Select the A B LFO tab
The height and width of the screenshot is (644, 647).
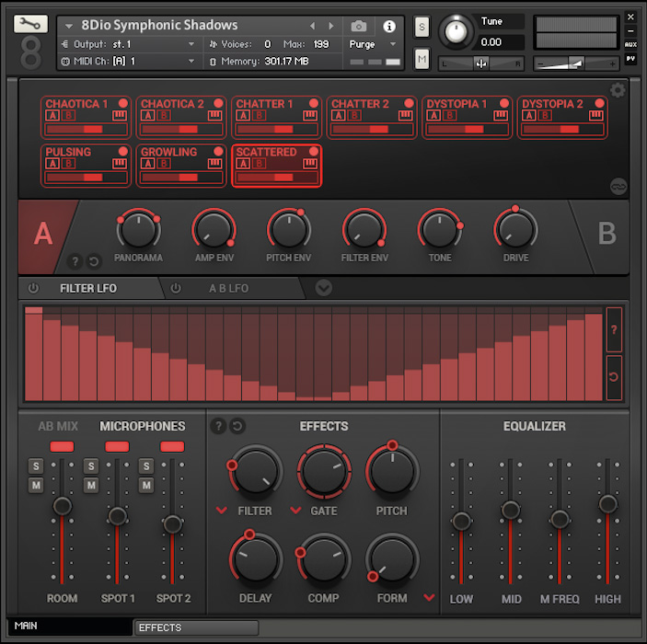[228, 288]
